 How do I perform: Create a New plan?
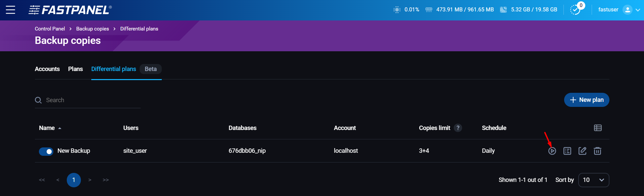[586, 100]
